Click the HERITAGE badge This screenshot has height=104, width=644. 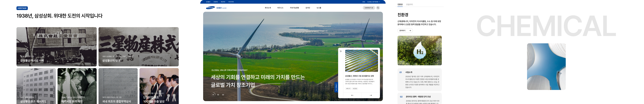(x=22, y=8)
